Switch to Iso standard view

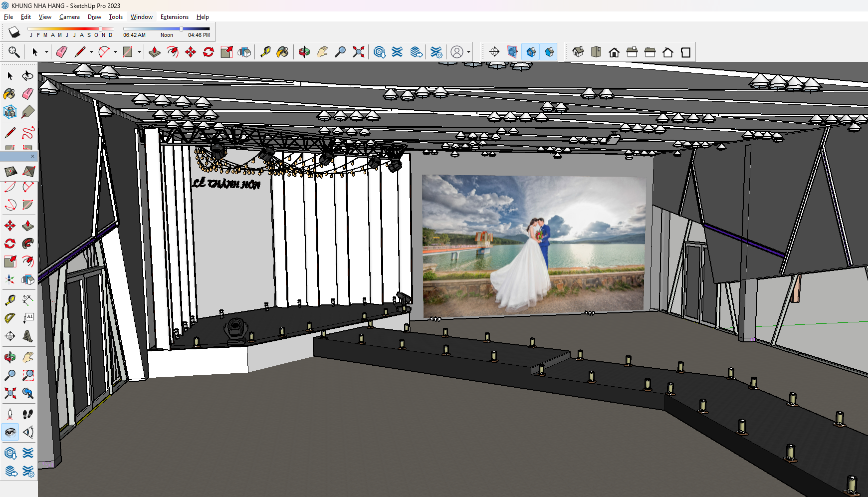tap(578, 52)
